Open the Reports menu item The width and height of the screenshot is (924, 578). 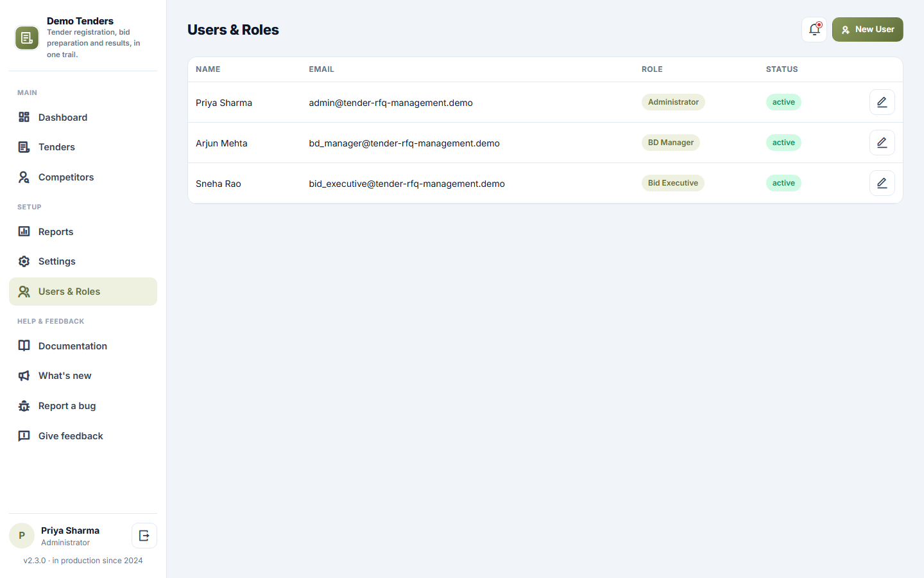pyautogui.click(x=83, y=231)
